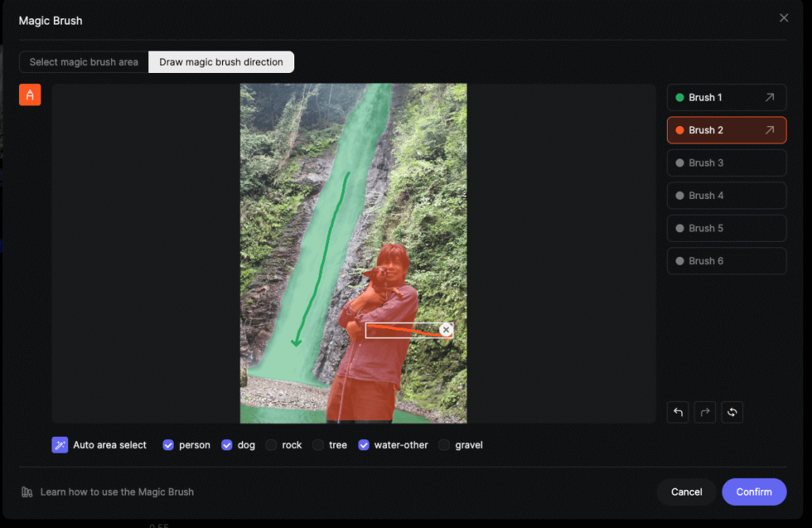Viewport: 812px width, 528px height.
Task: Click the orange pen tool icon
Action: [x=30, y=95]
